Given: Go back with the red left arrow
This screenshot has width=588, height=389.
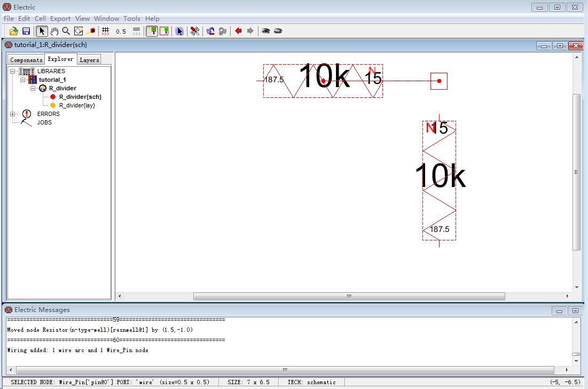Looking at the screenshot, I should (x=238, y=31).
